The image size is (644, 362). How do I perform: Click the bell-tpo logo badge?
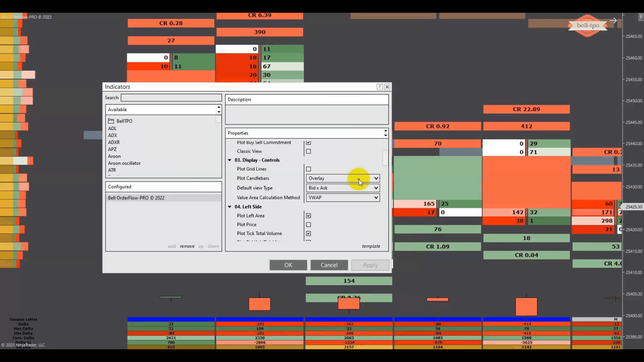click(588, 25)
